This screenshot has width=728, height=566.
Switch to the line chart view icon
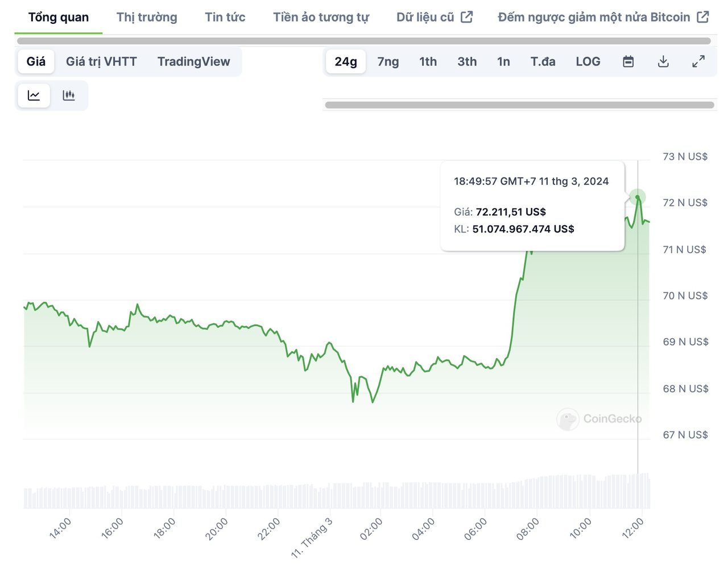tap(34, 95)
